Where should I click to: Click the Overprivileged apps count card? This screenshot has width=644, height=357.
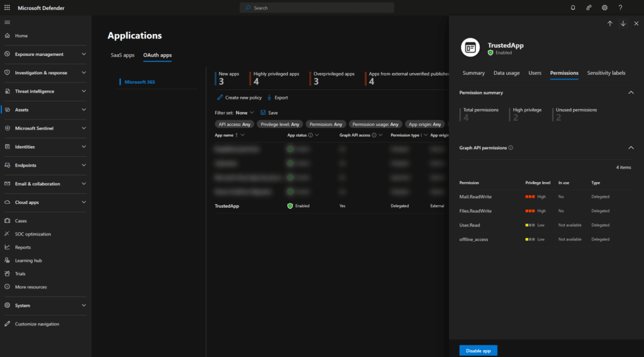click(x=333, y=78)
